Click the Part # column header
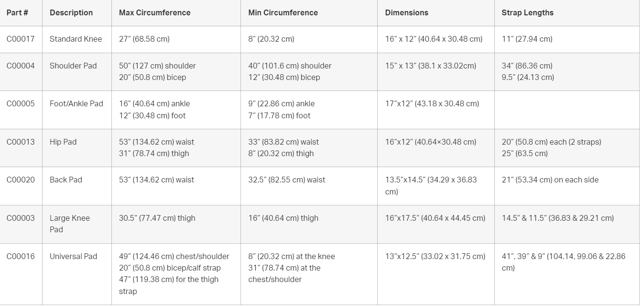 click(21, 13)
